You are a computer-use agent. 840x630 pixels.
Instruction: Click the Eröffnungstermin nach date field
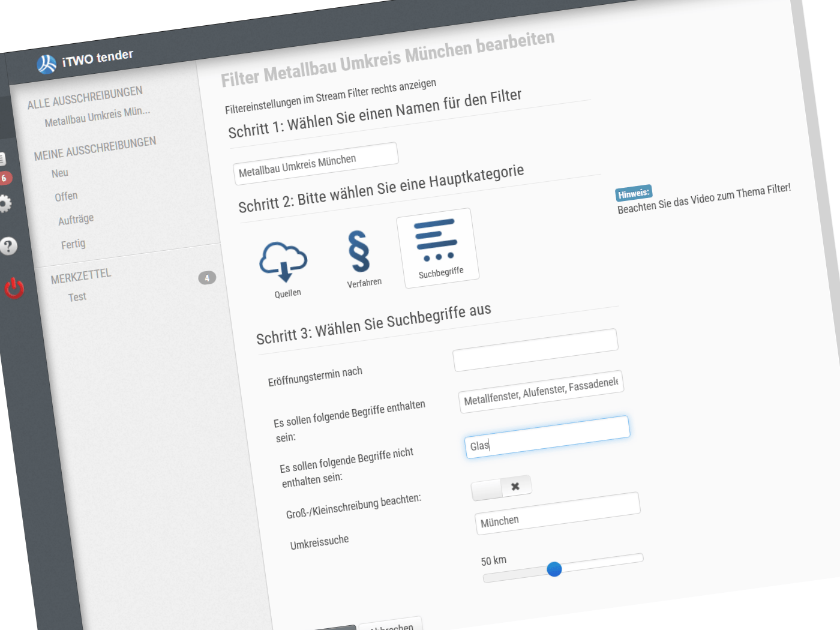coord(535,350)
